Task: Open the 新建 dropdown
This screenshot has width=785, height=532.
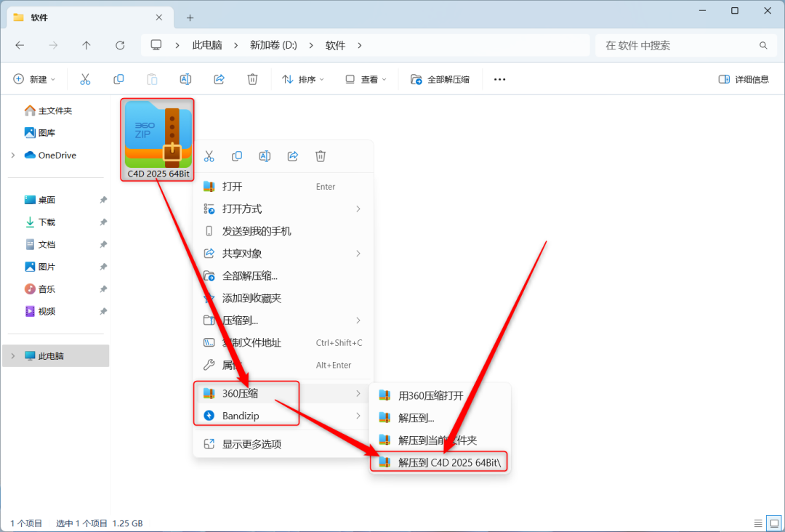Action: pos(34,79)
